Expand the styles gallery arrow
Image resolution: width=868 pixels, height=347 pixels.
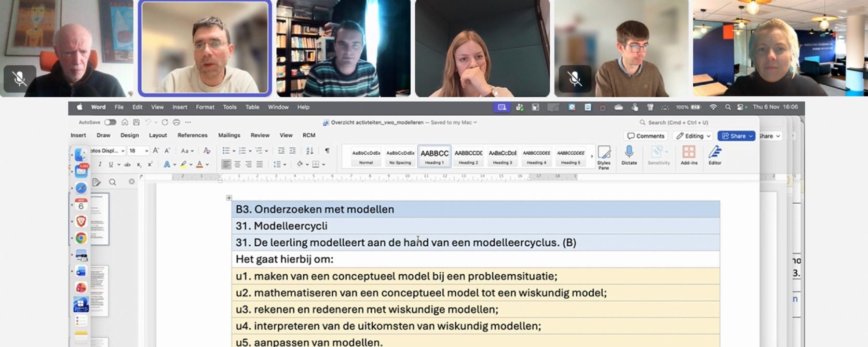click(x=592, y=156)
